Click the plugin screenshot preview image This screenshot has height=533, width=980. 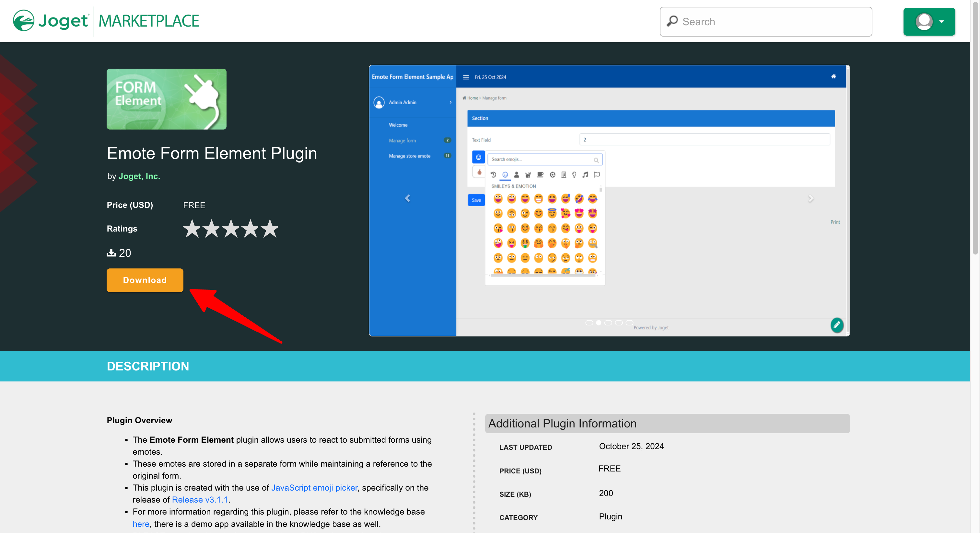(x=609, y=200)
